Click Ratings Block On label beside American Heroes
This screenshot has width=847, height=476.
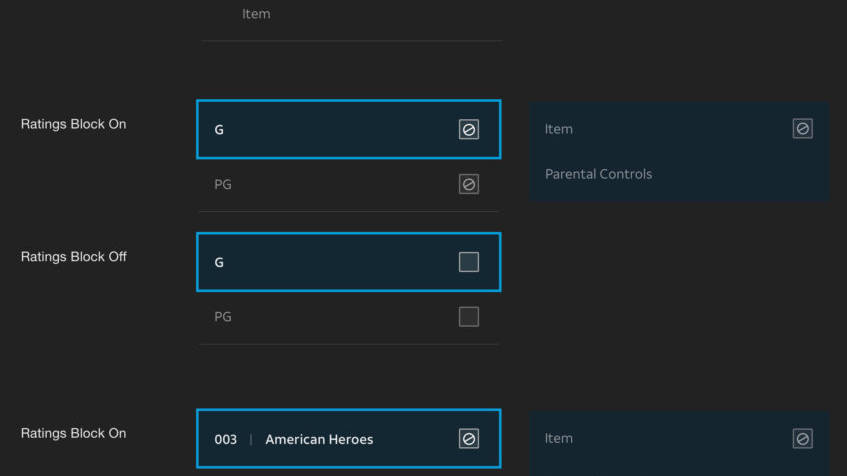pyautogui.click(x=74, y=434)
